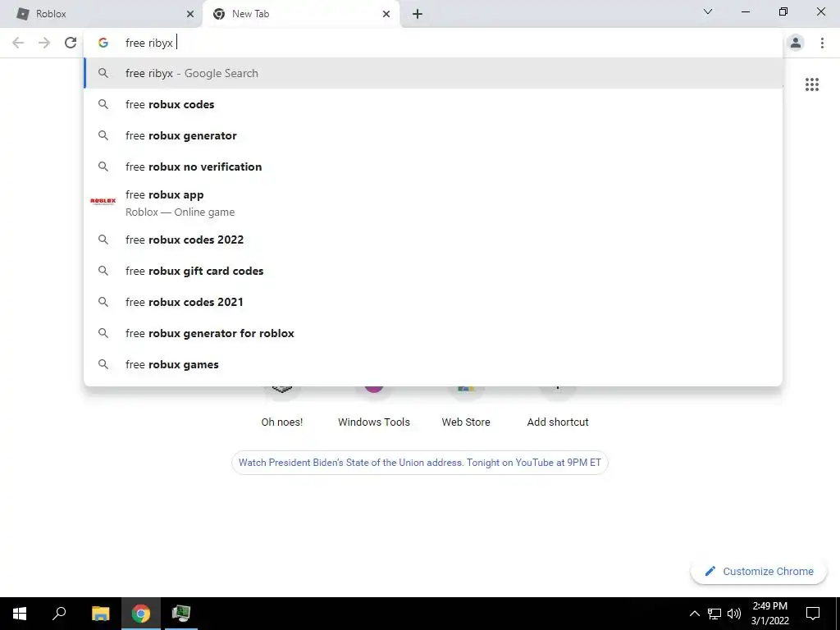Choose 'free ribyx - Google Search' suggestion
840x630 pixels.
pyautogui.click(x=433, y=73)
